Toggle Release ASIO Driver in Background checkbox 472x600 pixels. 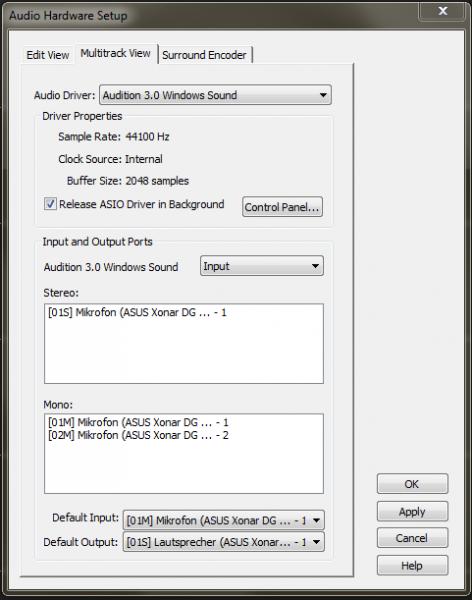point(50,204)
